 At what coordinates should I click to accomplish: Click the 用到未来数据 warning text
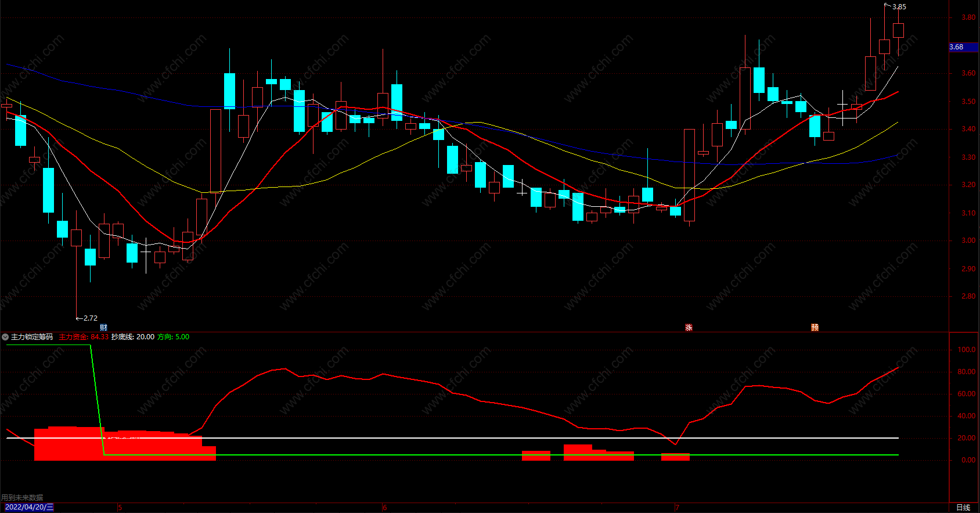[x=22, y=498]
